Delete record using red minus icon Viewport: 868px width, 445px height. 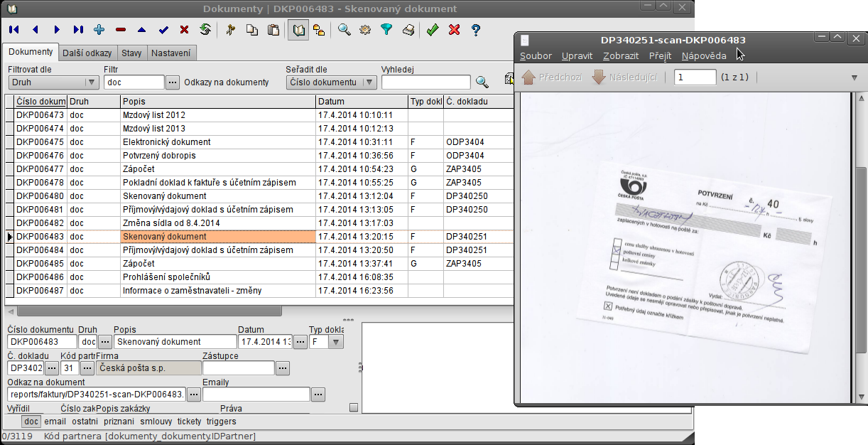[x=121, y=30]
